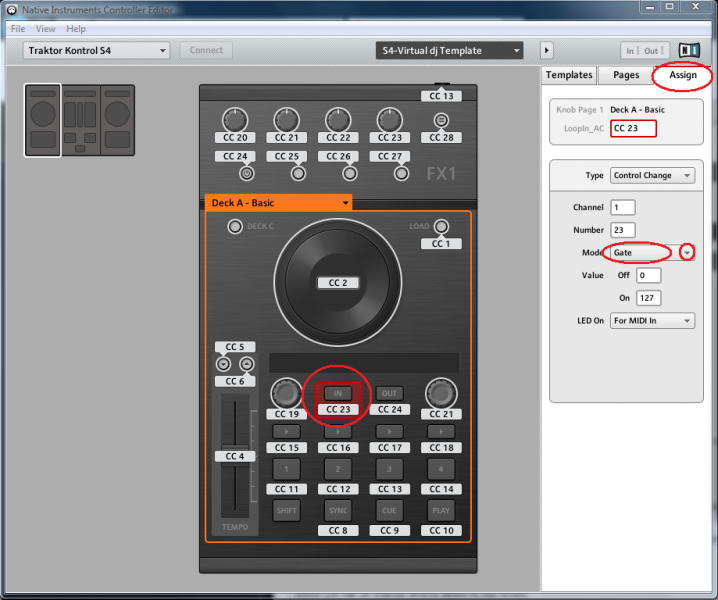Click the FX button under CC 25
The image size is (718, 600).
pyautogui.click(x=298, y=174)
